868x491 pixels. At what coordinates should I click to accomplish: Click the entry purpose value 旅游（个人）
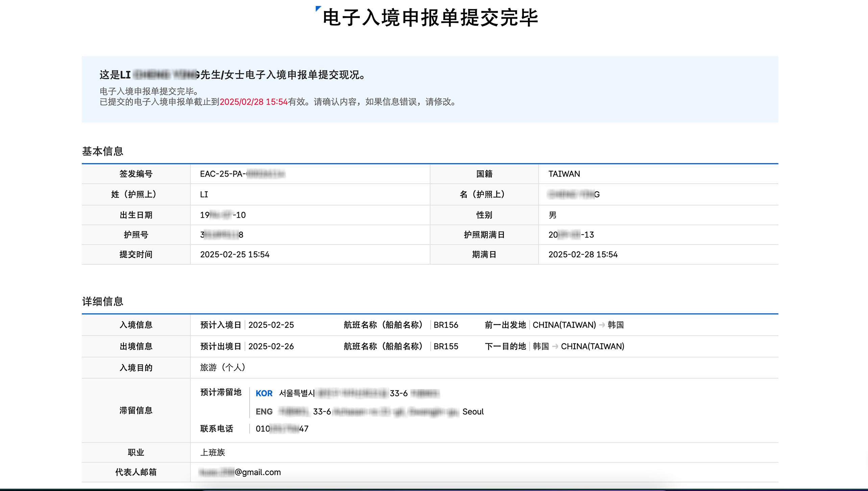pos(222,368)
